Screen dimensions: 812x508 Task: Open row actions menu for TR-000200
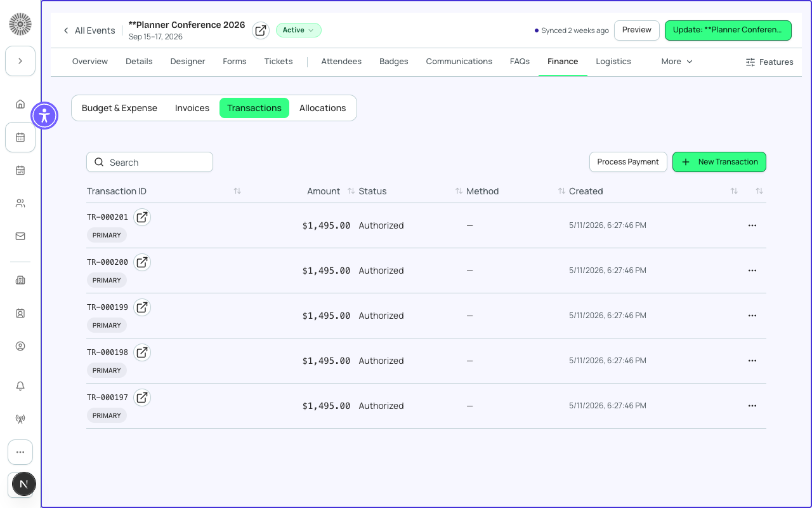[752, 271]
